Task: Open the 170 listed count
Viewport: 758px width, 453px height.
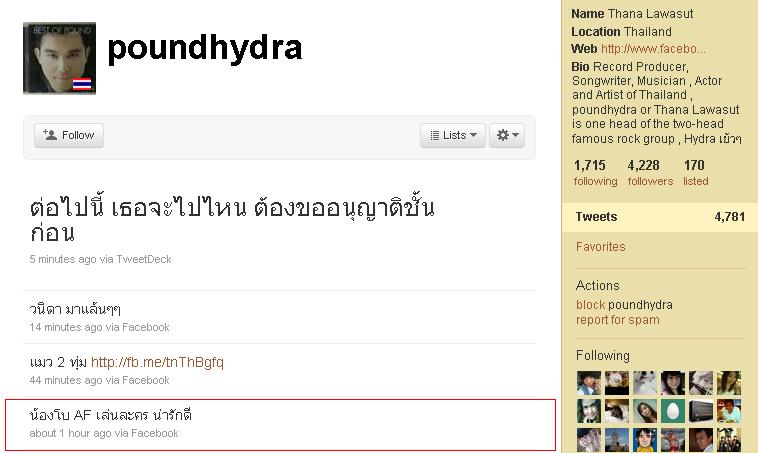Action: [x=695, y=173]
